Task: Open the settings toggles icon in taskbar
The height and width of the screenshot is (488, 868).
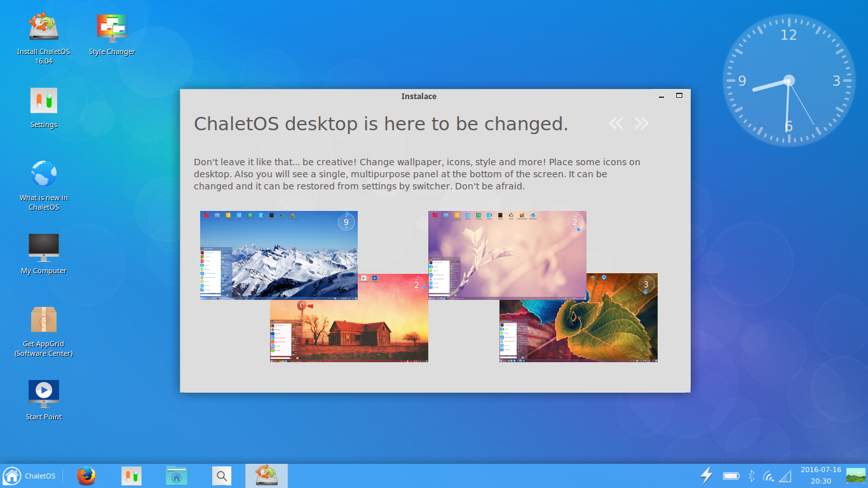Action: [132, 476]
